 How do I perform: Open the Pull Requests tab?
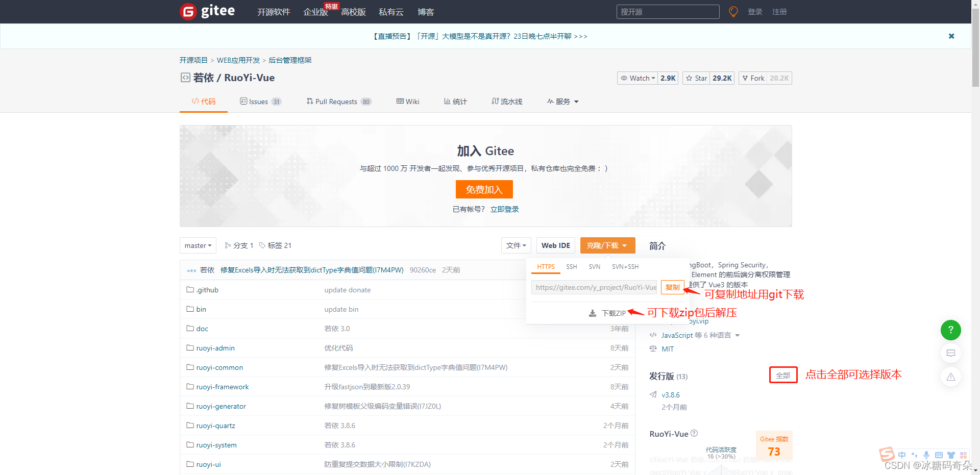pos(339,102)
